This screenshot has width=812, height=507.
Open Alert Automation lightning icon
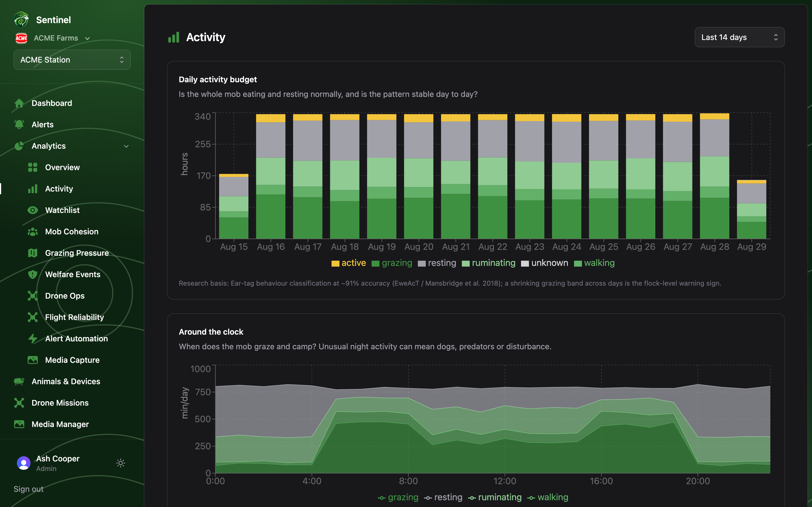[32, 339]
